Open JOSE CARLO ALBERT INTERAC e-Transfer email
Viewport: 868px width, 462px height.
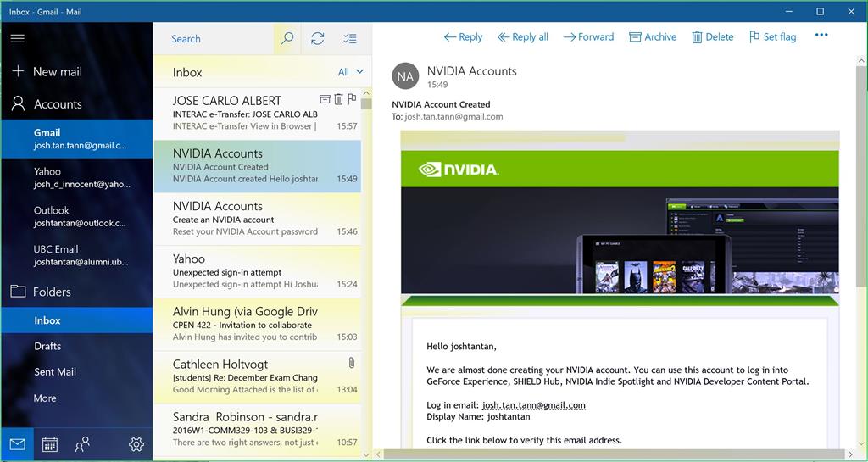pyautogui.click(x=258, y=114)
